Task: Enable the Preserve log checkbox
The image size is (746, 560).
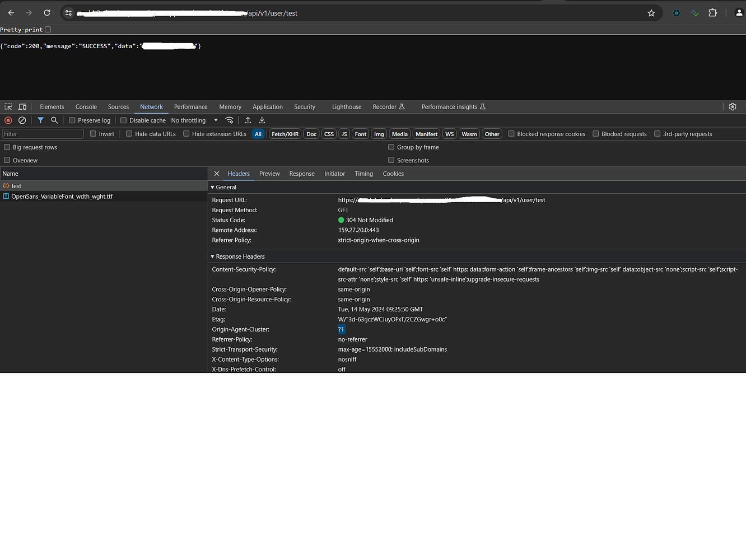Action: click(x=72, y=120)
